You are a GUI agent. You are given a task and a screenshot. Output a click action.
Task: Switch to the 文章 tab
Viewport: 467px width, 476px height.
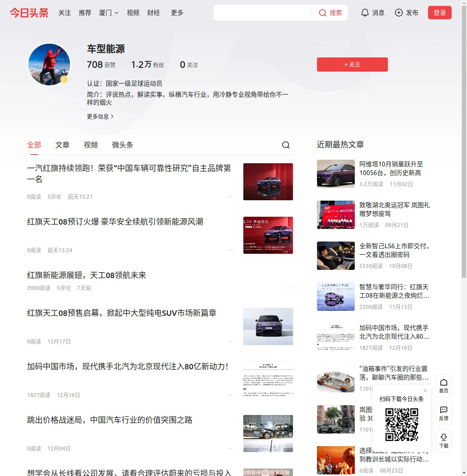click(x=62, y=145)
